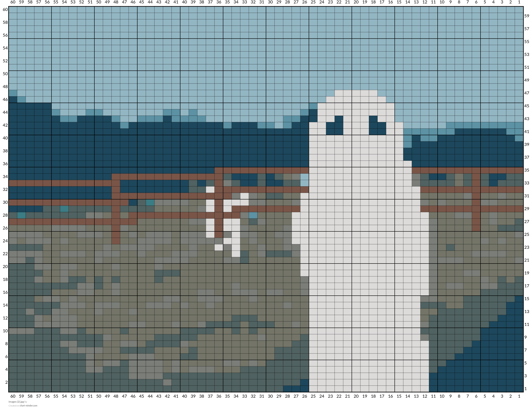The image size is (532, 412).
Task: Click row label 59 on the right edge
Action: [x=527, y=16]
